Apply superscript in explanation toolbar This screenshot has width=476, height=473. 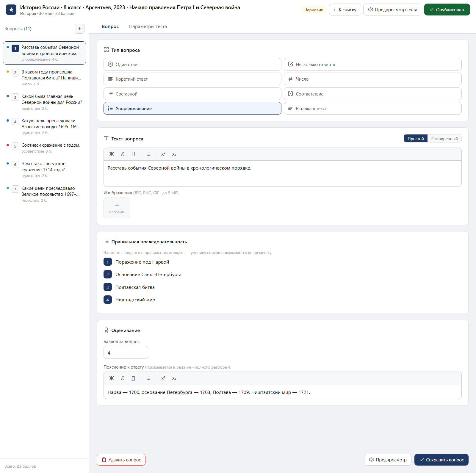pyautogui.click(x=163, y=378)
